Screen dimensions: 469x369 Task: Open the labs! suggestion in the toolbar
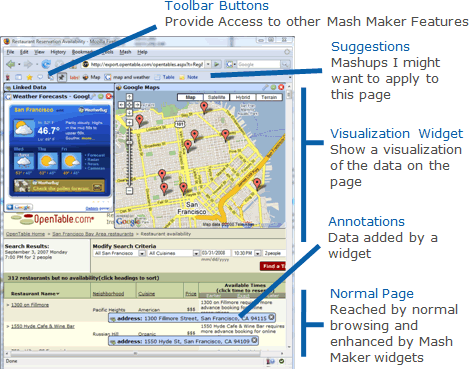[74, 77]
